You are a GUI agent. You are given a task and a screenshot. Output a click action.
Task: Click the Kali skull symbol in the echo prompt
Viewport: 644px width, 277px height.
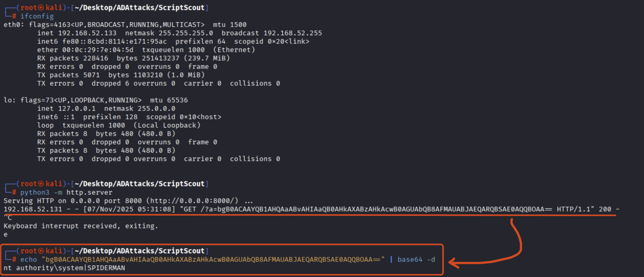pyautogui.click(x=41, y=251)
